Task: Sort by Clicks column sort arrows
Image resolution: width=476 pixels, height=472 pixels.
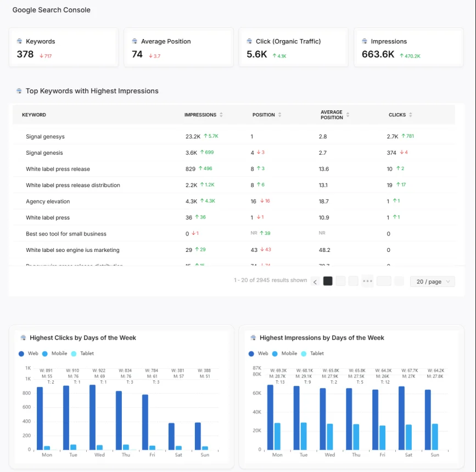Action: click(411, 115)
